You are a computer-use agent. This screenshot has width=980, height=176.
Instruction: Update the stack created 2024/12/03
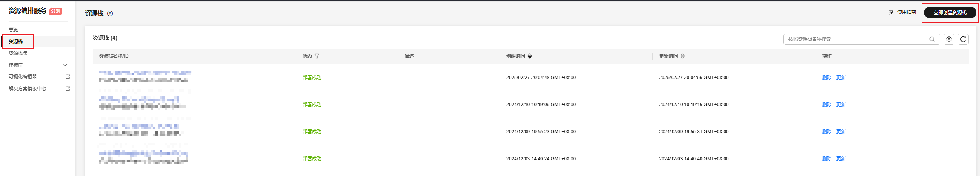(841, 159)
